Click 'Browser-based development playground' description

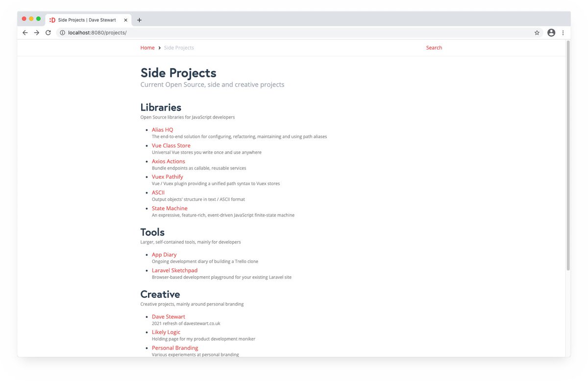click(x=221, y=277)
